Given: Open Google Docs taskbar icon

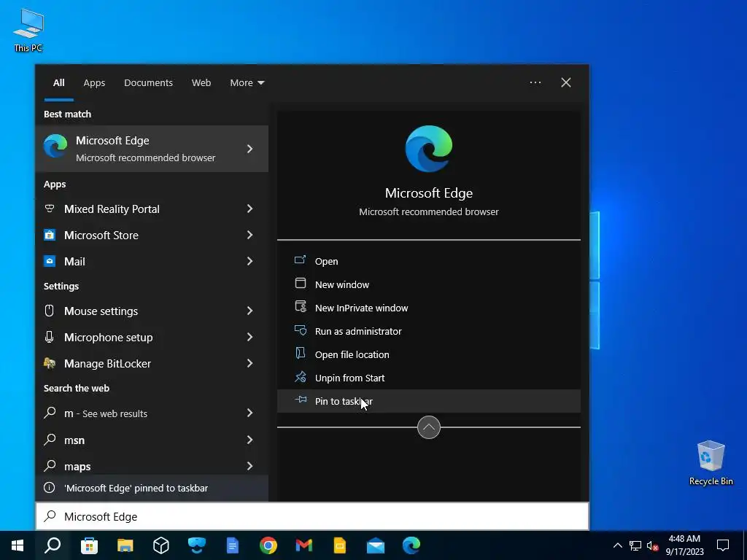Looking at the screenshot, I should click(x=233, y=545).
